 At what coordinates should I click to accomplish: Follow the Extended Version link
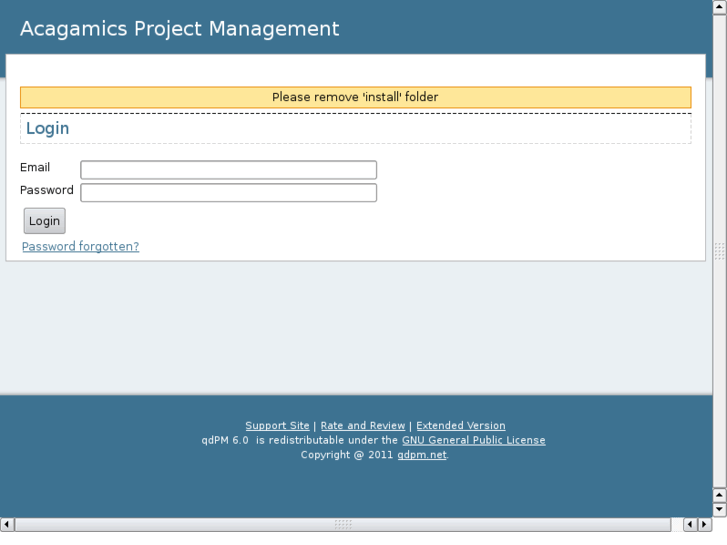click(460, 426)
